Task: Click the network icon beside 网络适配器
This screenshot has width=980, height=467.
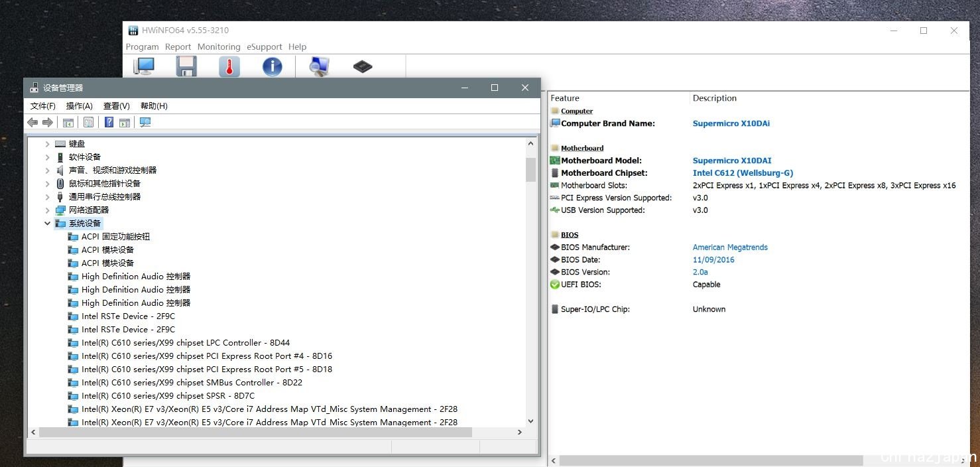Action: [x=60, y=210]
